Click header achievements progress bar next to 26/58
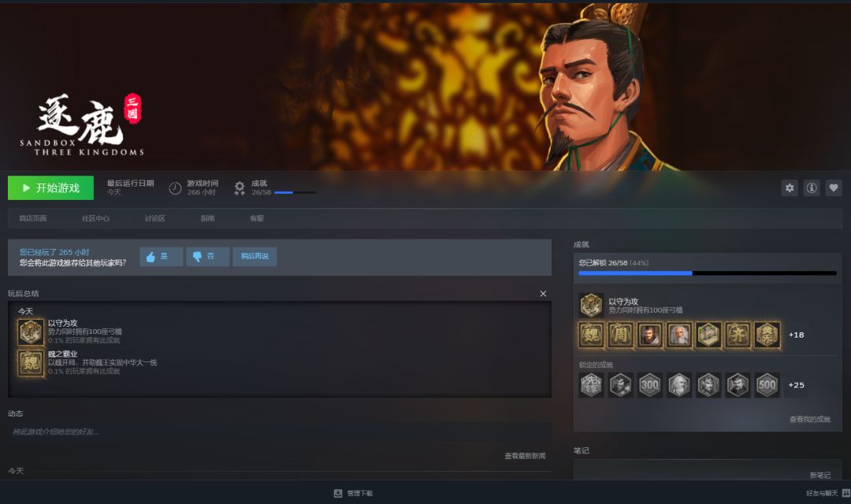This screenshot has width=851, height=504. click(295, 193)
